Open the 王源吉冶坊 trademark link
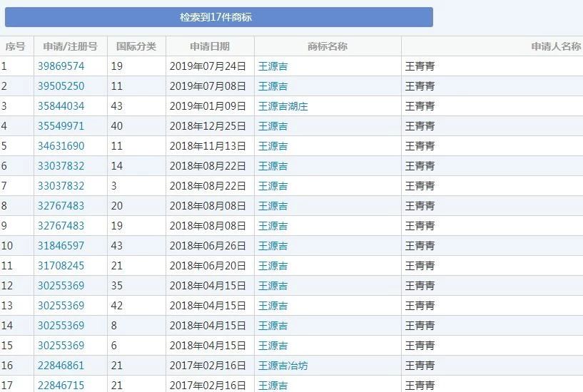Viewport: 583px width, 392px height. pyautogui.click(x=283, y=366)
